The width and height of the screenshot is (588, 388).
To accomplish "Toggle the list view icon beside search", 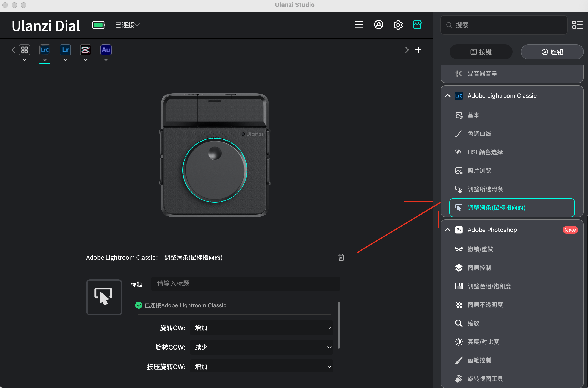I will [577, 25].
